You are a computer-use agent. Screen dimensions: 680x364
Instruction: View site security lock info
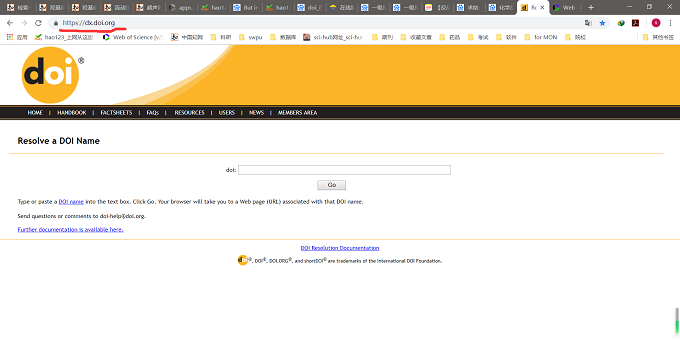(56, 23)
